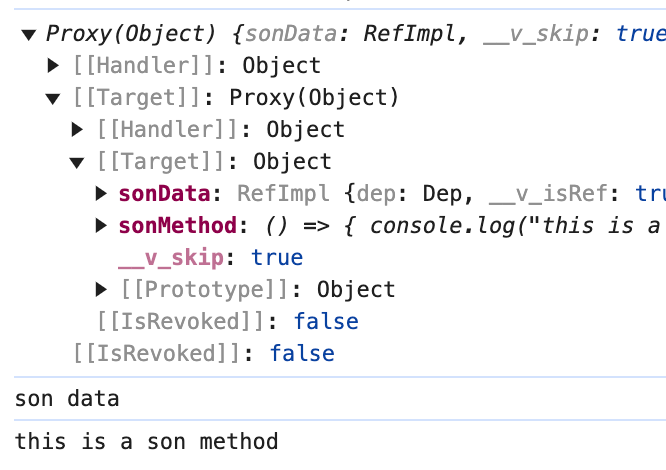Expand the sonData RefImpl arrow
This screenshot has width=666, height=470.
[x=101, y=194]
